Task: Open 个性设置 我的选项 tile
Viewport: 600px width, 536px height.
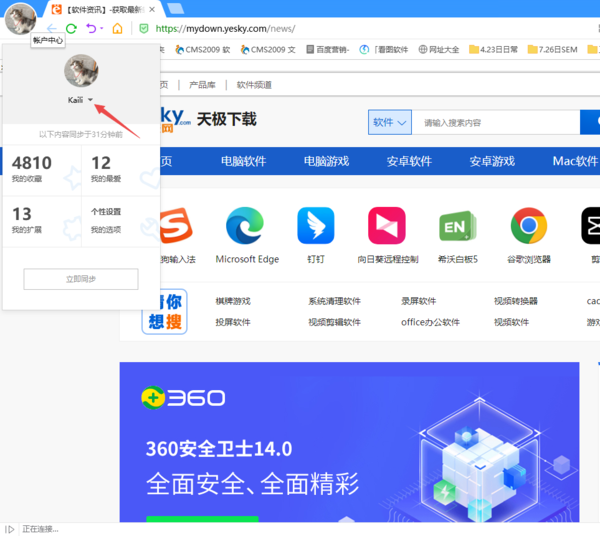Action: [x=121, y=222]
